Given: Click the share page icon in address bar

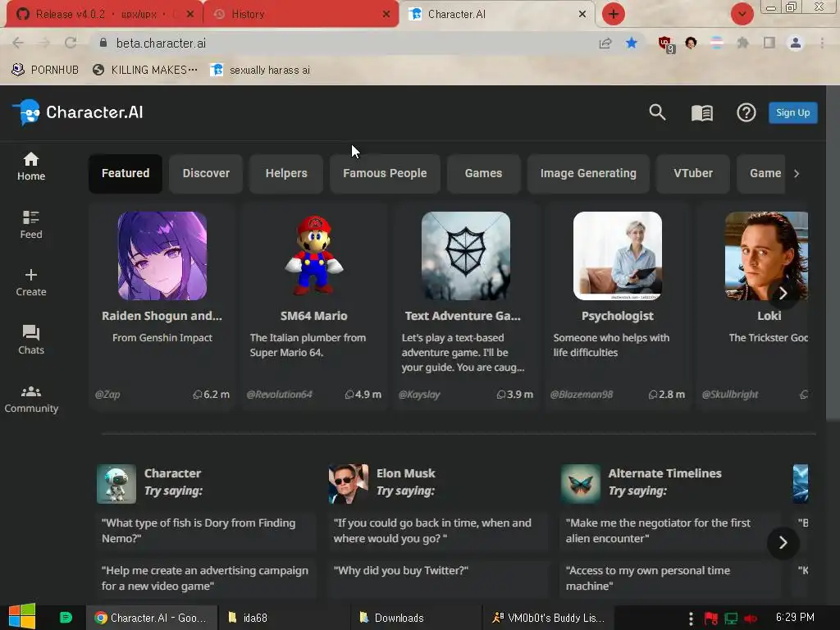Looking at the screenshot, I should coord(605,43).
